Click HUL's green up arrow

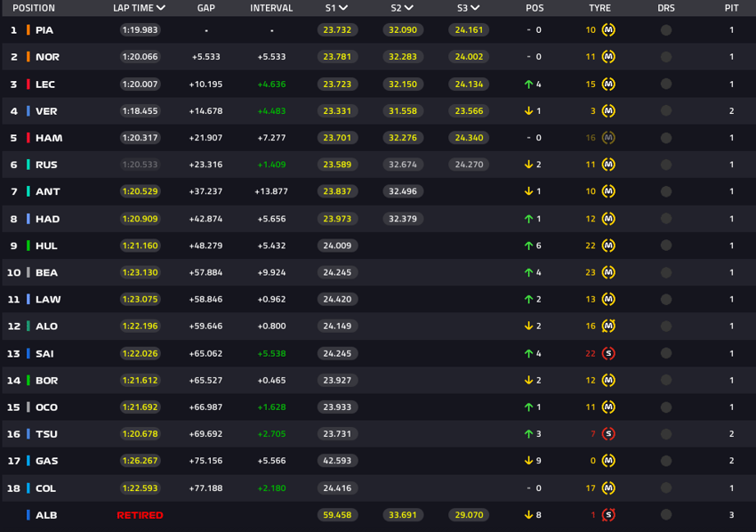[x=528, y=246]
